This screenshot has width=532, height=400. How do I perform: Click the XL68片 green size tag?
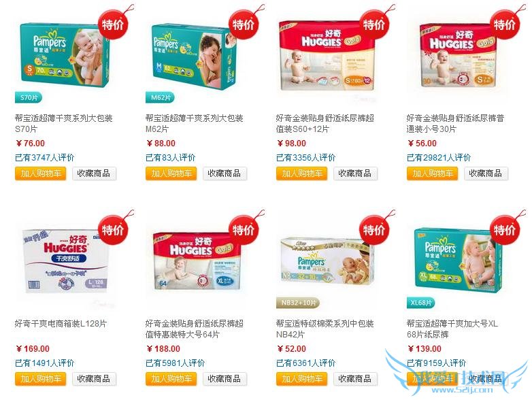click(x=420, y=303)
